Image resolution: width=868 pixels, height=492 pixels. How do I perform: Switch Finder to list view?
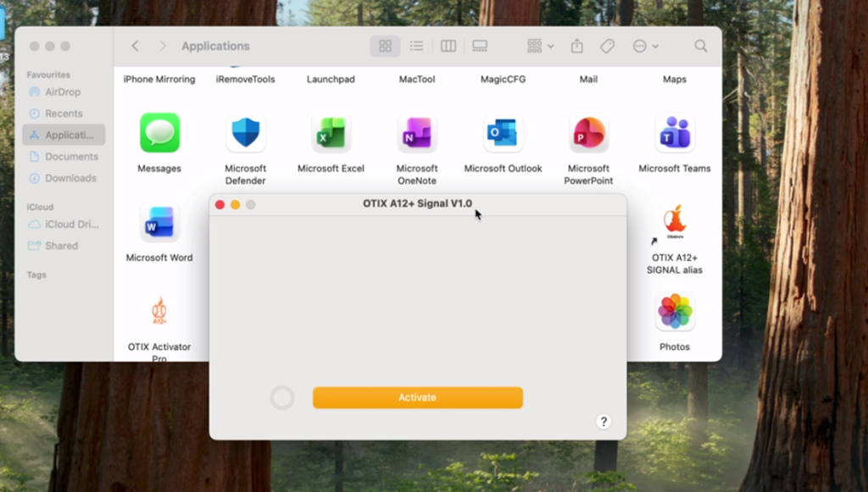tap(416, 46)
